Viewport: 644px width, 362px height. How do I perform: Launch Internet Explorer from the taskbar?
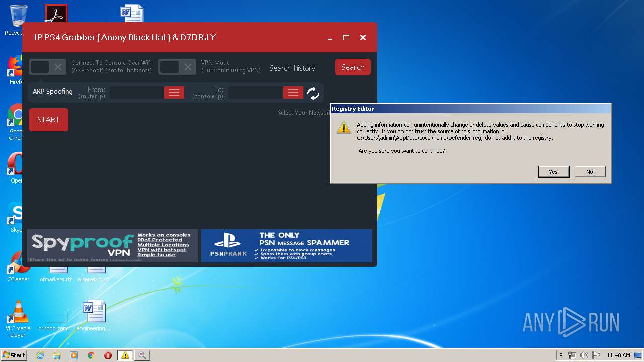click(40, 355)
